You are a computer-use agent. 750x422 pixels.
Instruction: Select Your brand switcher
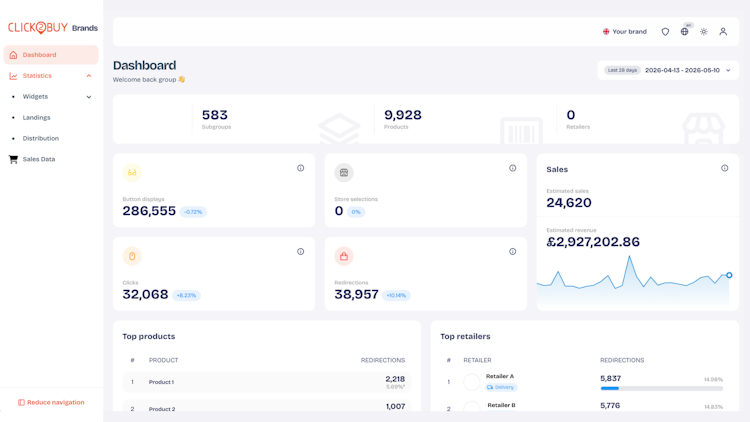(x=625, y=32)
